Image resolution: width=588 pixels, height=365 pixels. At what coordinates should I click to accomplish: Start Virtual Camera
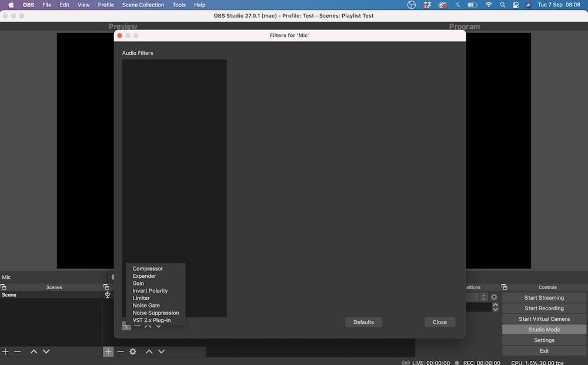tap(544, 319)
